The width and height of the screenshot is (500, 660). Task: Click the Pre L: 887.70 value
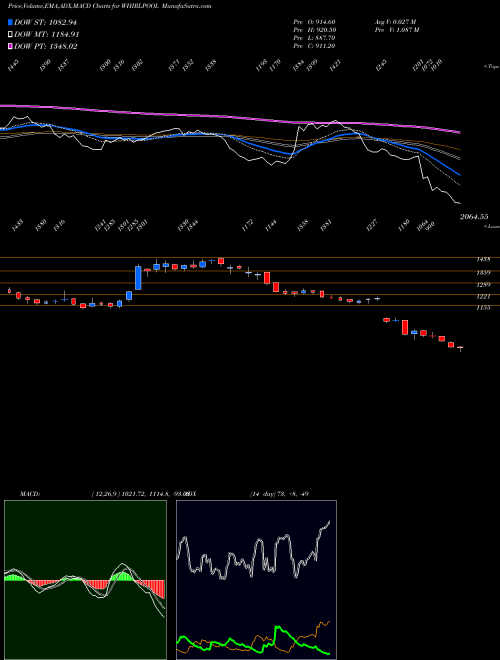point(314,38)
